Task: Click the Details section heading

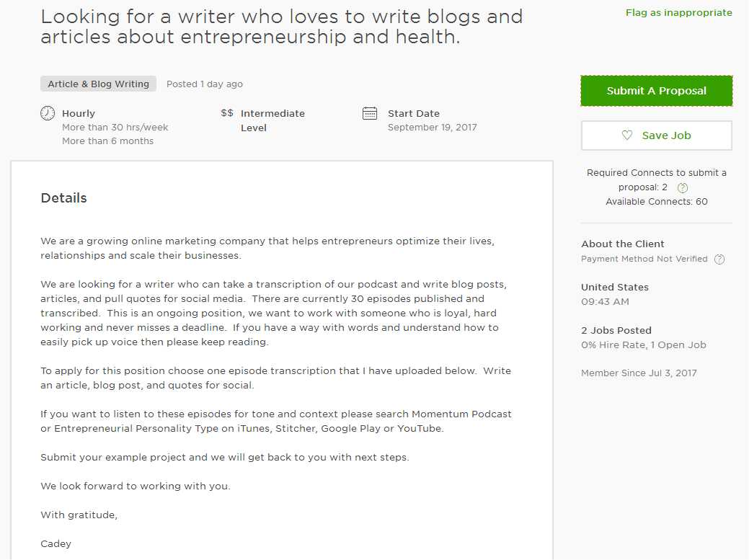Action: tap(63, 198)
